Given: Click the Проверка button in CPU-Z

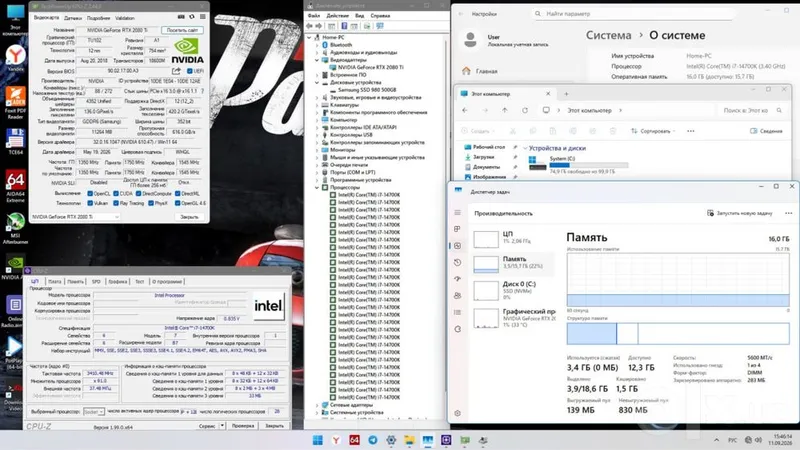Looking at the screenshot, I should [243, 426].
